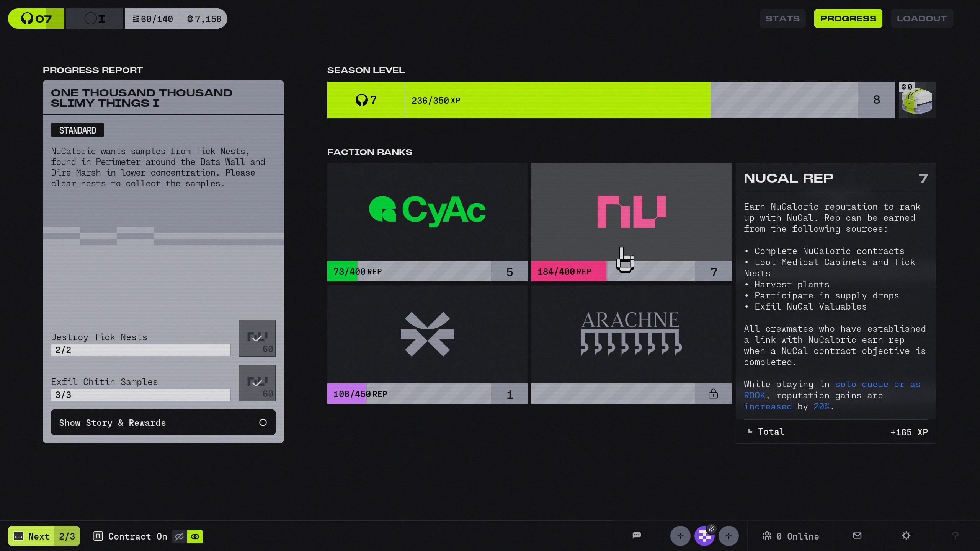Image resolution: width=980 pixels, height=551 pixels.
Task: Click the locked Arachne faction padlock
Action: pos(713,394)
